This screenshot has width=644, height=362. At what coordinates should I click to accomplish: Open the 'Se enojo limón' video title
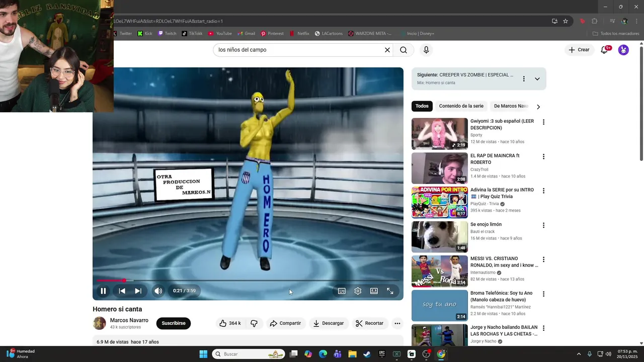coord(486,224)
